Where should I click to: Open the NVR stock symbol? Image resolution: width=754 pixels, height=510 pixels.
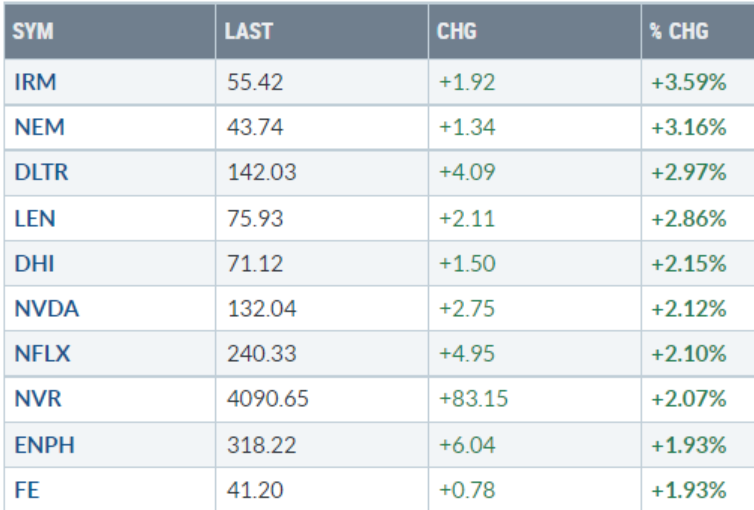(36, 400)
